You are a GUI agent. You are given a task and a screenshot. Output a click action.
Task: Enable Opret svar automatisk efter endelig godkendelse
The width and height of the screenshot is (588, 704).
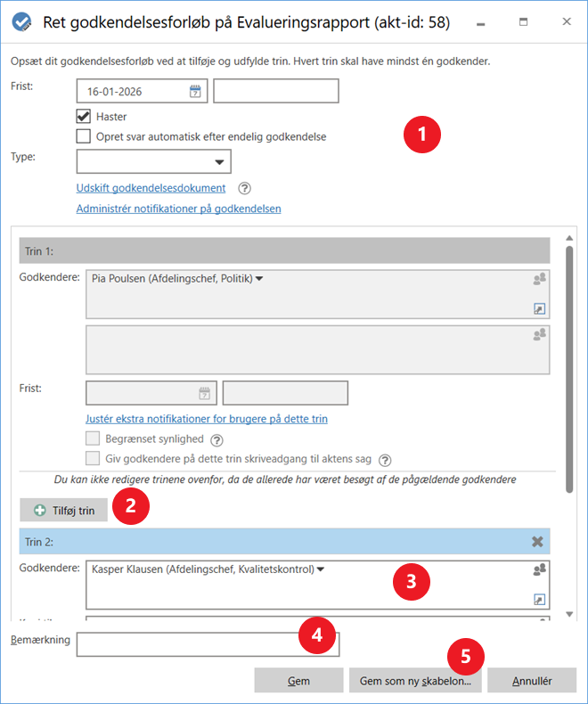point(84,137)
